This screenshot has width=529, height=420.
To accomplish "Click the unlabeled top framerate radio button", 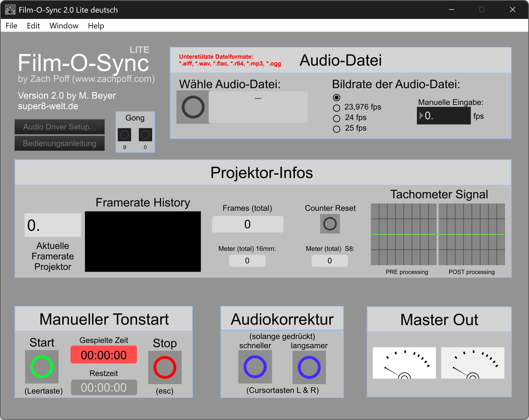I will coord(336,97).
